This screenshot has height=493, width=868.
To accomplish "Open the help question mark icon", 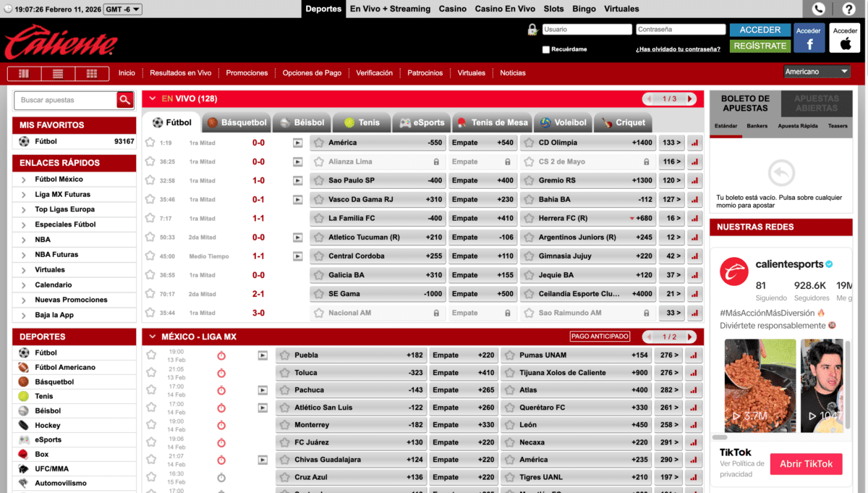I will pyautogui.click(x=848, y=9).
